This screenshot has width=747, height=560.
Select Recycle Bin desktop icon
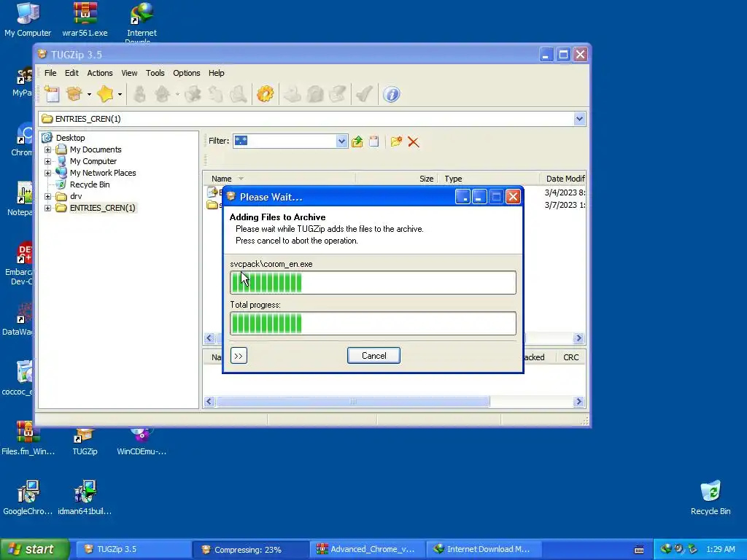pyautogui.click(x=711, y=498)
